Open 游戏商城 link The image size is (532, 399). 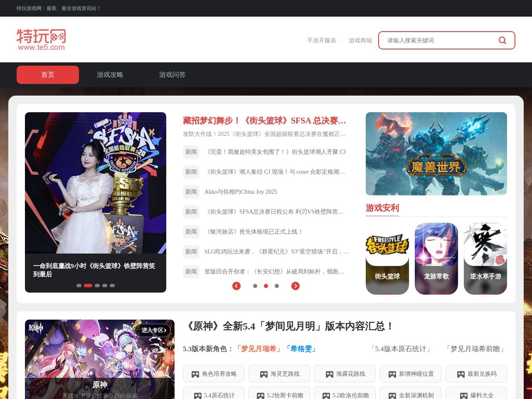[x=360, y=40]
